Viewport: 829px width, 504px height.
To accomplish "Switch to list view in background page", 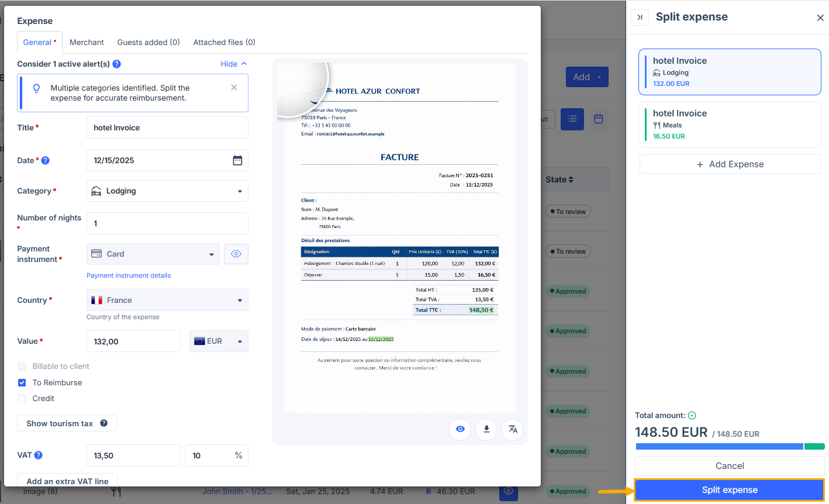I will tap(572, 119).
